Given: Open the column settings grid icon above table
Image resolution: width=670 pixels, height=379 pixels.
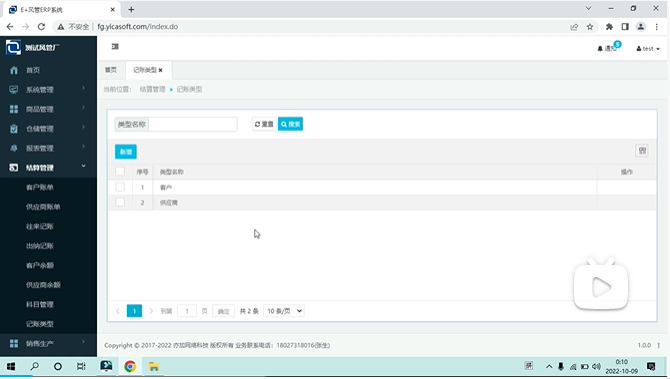Looking at the screenshot, I should click(642, 151).
